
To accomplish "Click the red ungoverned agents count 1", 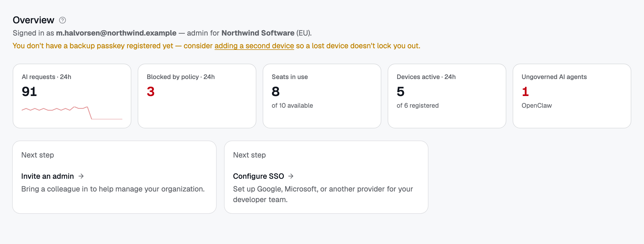I will [x=525, y=92].
